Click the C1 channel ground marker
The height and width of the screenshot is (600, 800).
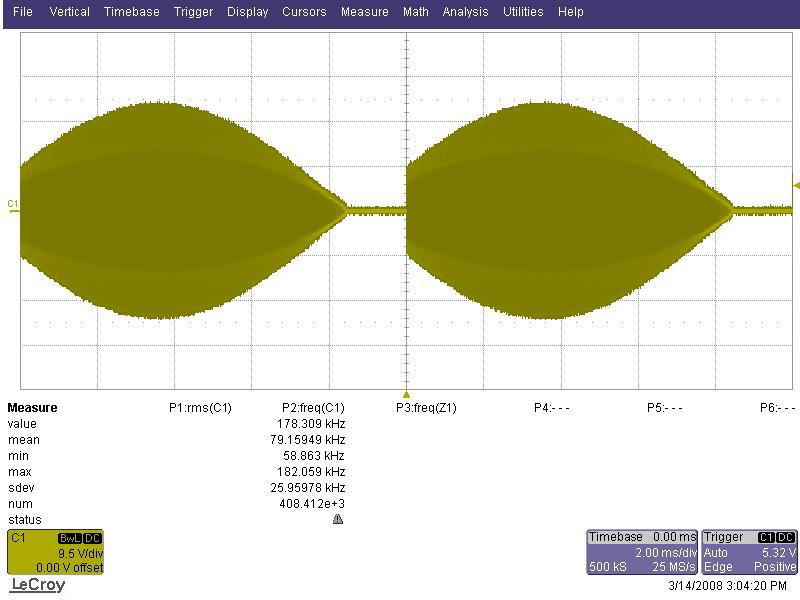tap(13, 205)
